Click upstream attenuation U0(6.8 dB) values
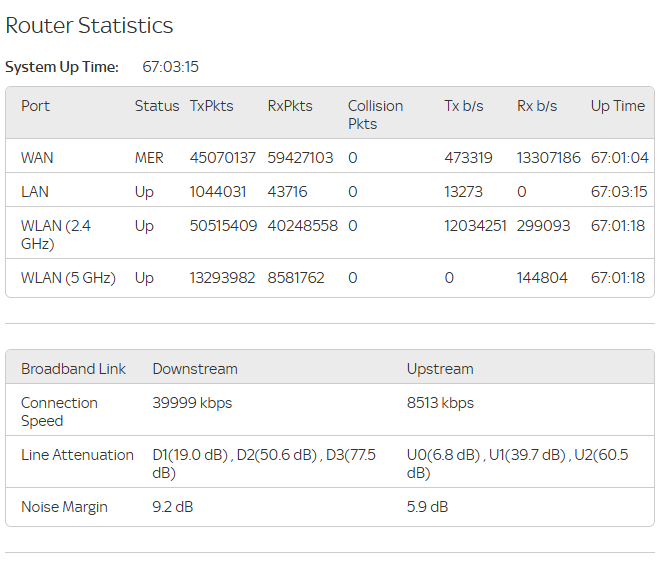This screenshot has width=666, height=564. click(517, 464)
